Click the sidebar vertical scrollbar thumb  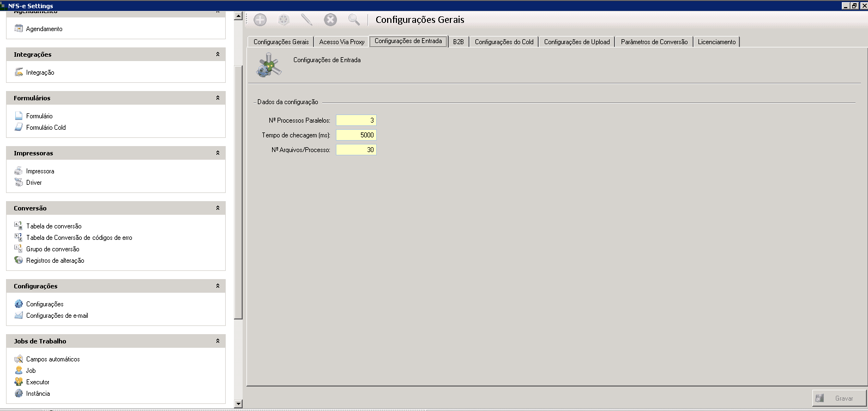[238, 192]
